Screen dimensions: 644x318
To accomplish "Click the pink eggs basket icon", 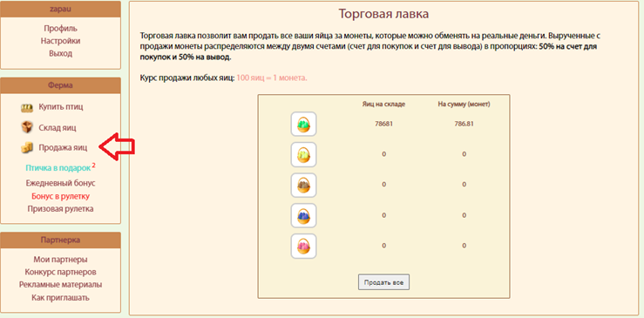I will pyautogui.click(x=303, y=246).
